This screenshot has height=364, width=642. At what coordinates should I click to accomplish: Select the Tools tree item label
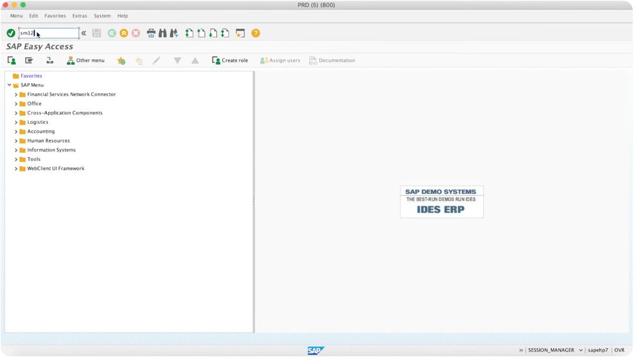click(34, 159)
